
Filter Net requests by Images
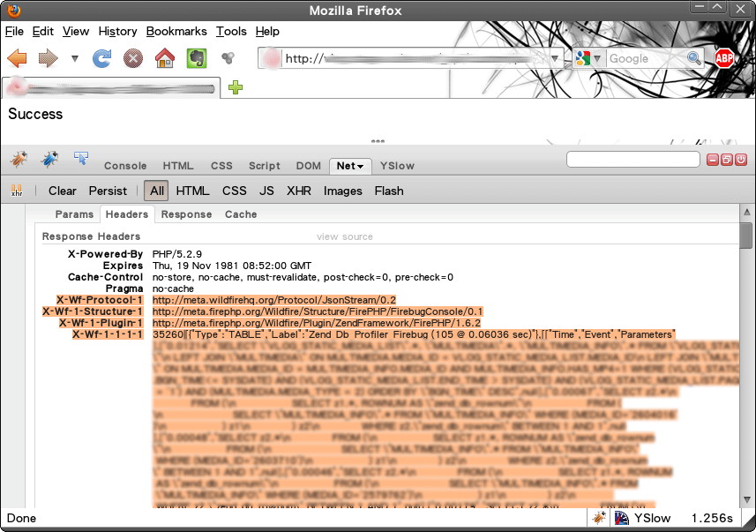pos(343,191)
